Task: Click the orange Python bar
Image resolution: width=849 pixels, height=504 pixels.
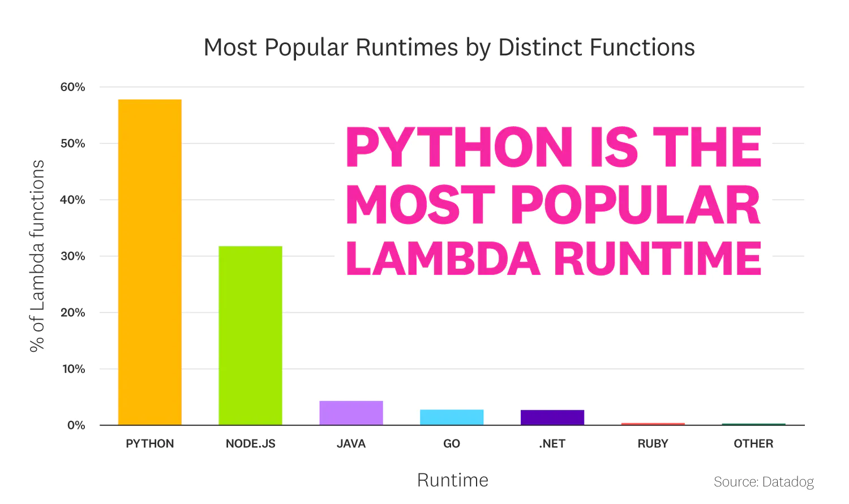Action: [150, 262]
